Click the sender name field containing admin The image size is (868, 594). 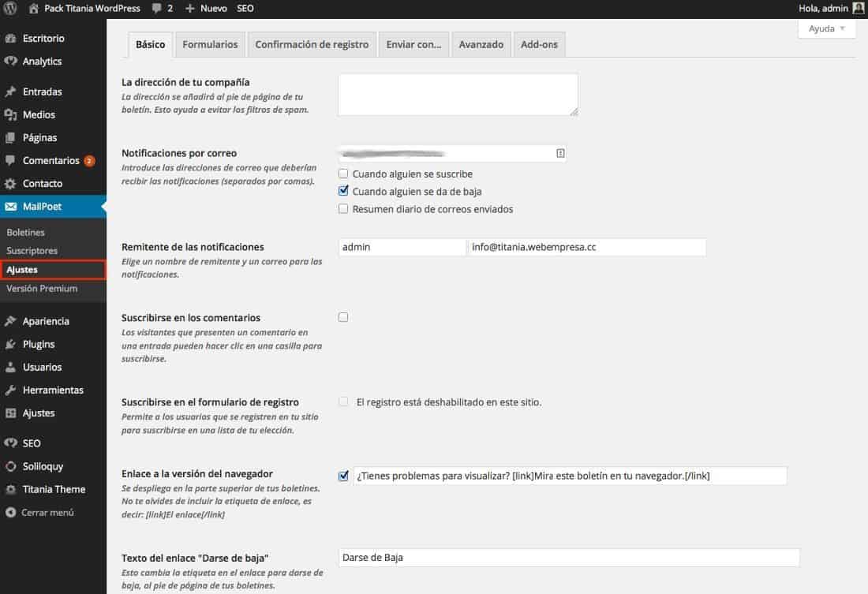402,247
